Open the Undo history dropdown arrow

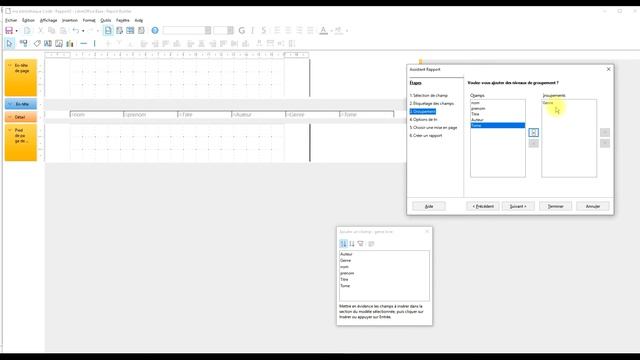tap(83, 31)
